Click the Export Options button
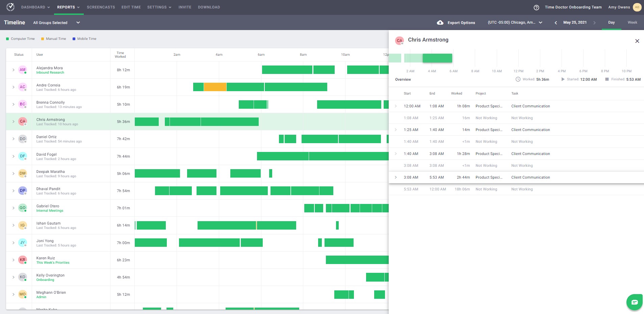This screenshot has width=644, height=314. pos(456,23)
